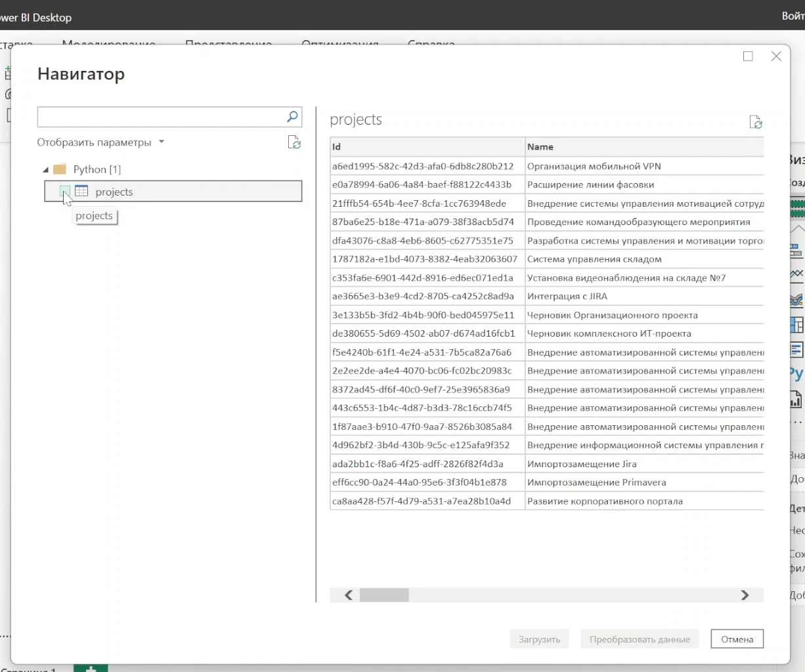
Task: Tick the projects checkbox
Action: pos(64,192)
